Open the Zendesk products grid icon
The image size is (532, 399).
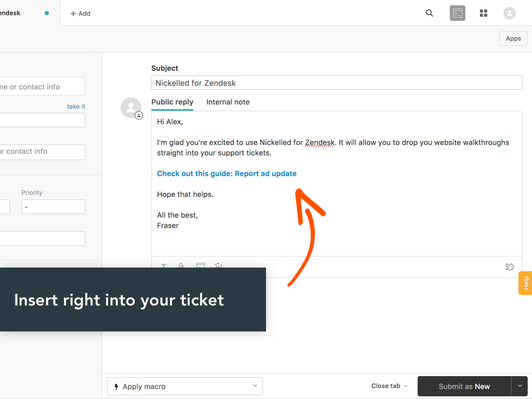coord(484,14)
